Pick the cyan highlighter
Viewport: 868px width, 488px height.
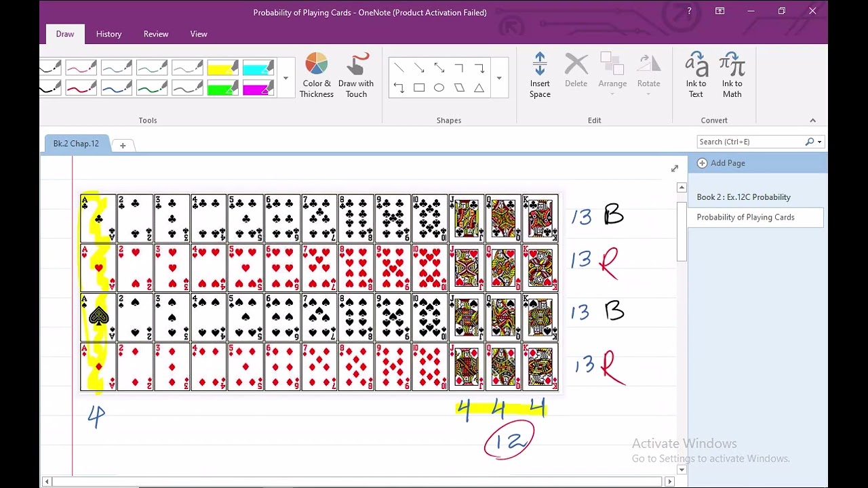click(x=258, y=68)
